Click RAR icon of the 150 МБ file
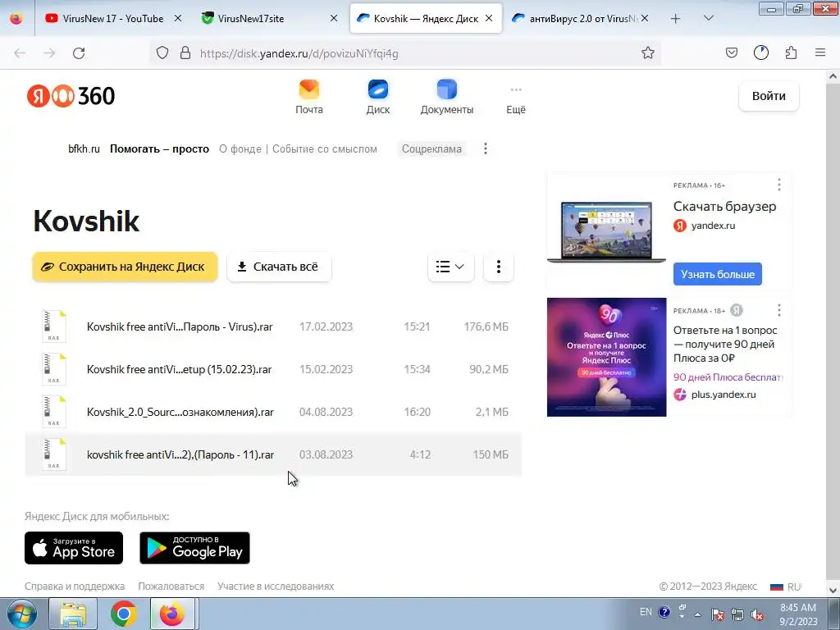This screenshot has height=630, width=840. [54, 454]
